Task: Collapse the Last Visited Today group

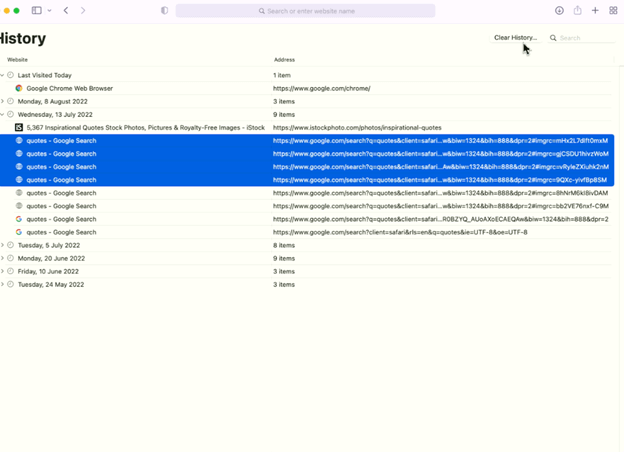Action: [x=2, y=75]
